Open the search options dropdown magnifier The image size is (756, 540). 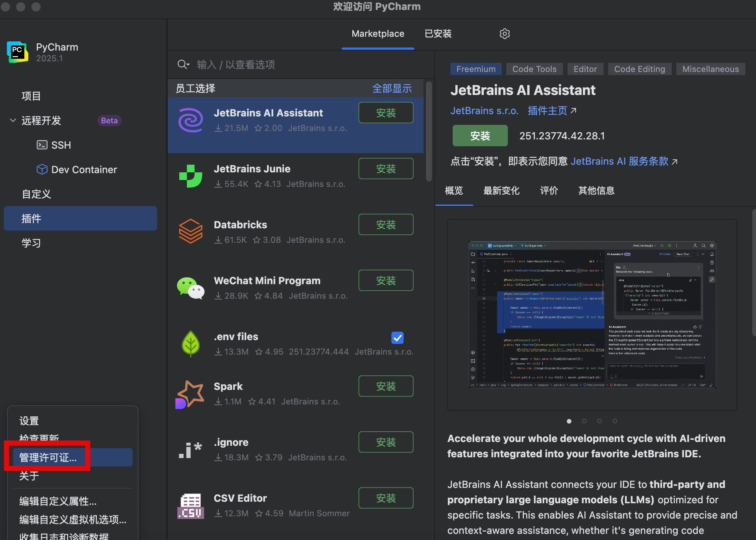click(x=183, y=64)
